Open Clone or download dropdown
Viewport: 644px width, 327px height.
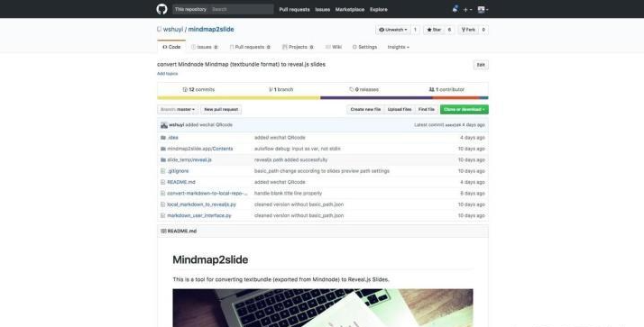click(465, 110)
